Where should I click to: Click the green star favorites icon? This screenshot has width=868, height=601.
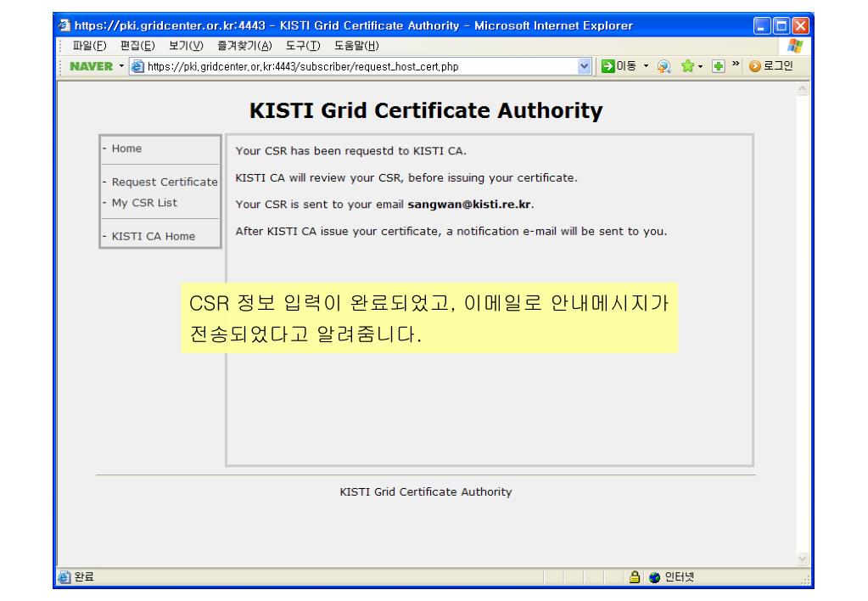(687, 66)
